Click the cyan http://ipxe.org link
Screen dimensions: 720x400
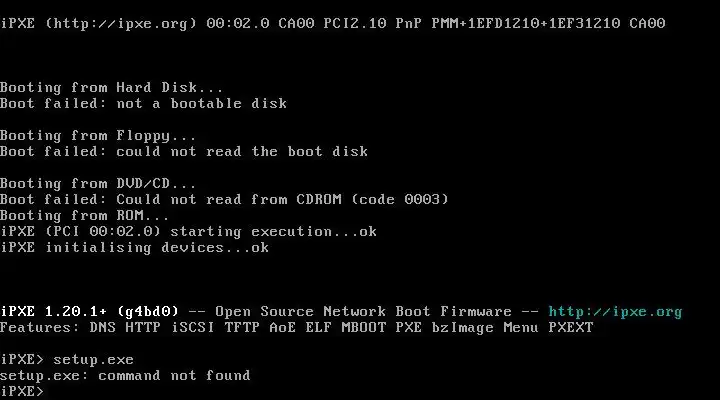(615, 312)
